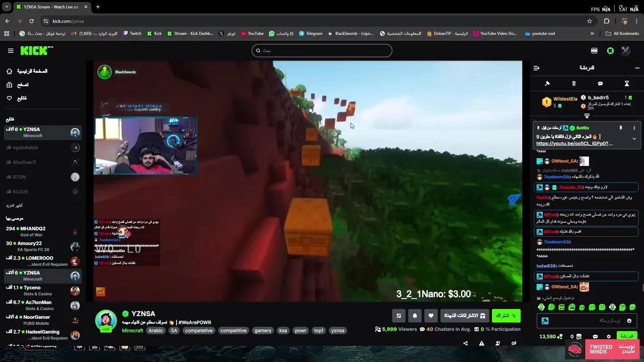Click the clip/theater button beside the bell
The image size is (644, 362).
[x=398, y=316]
